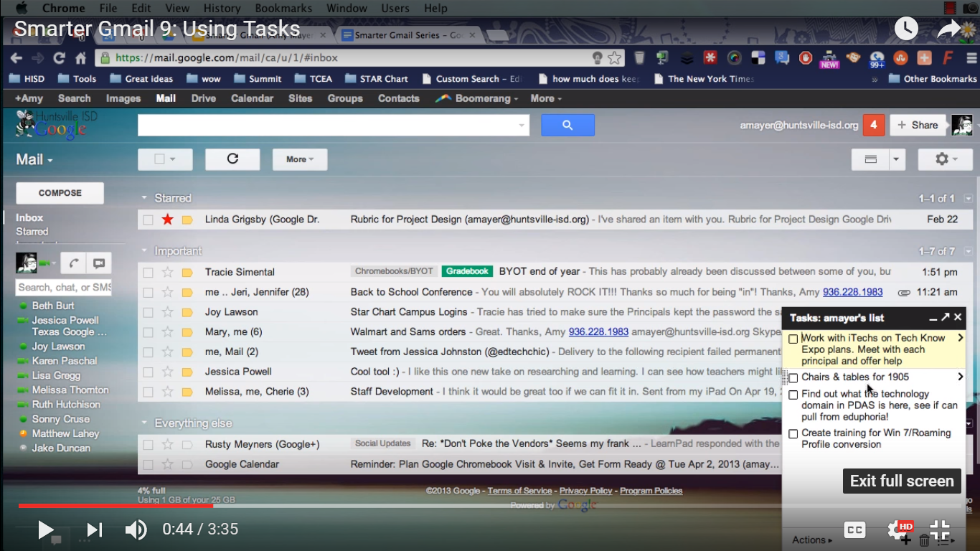Open the Gmail settings gear dropdown
980x551 pixels.
point(946,159)
